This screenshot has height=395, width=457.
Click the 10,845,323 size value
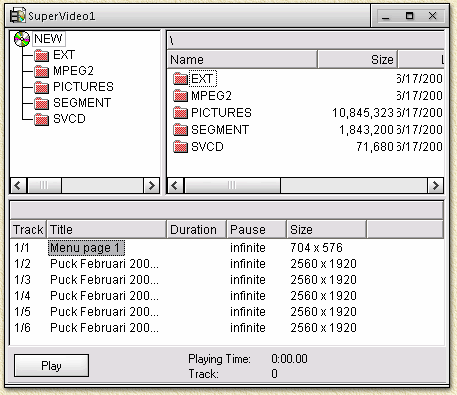click(x=363, y=113)
